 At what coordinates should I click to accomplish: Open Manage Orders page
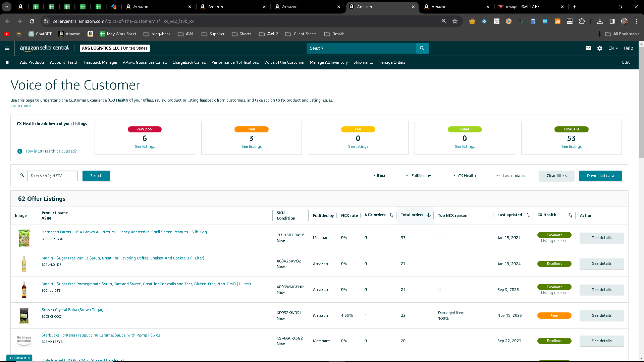(392, 62)
